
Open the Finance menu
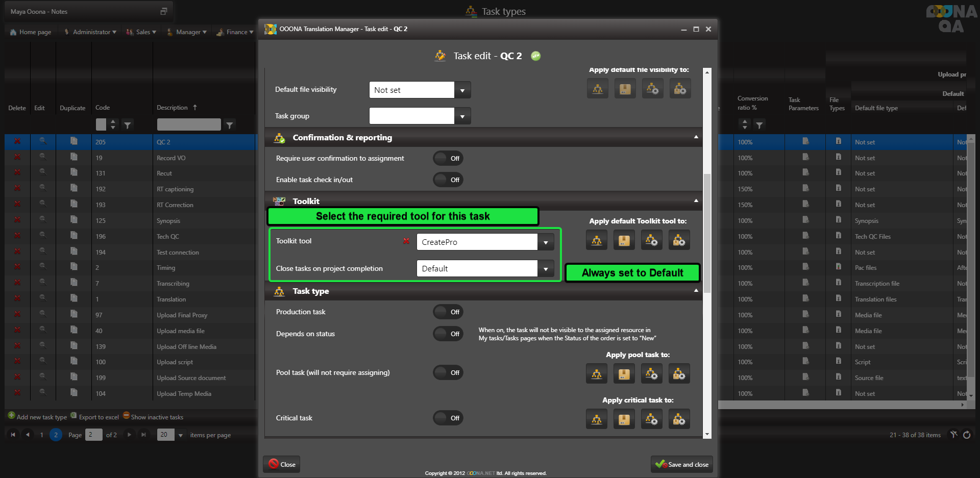coord(235,32)
